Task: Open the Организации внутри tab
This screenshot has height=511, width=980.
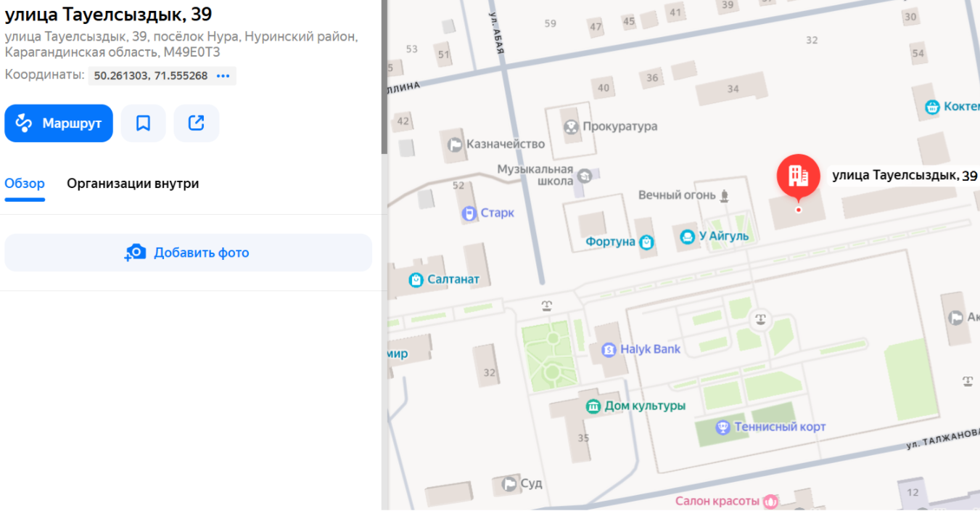Action: pyautogui.click(x=133, y=184)
